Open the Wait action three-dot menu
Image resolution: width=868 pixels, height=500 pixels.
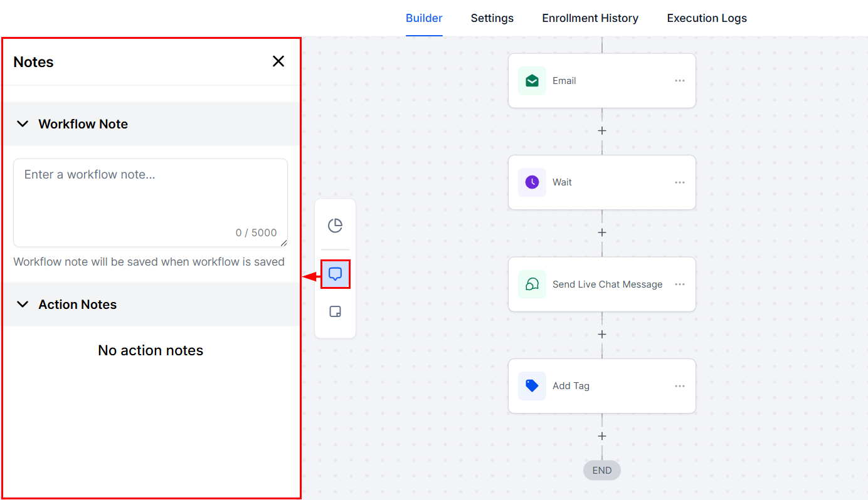pyautogui.click(x=680, y=182)
